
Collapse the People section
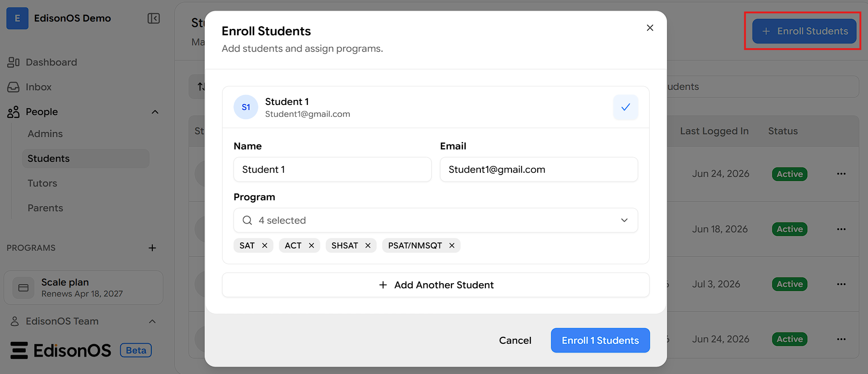tap(155, 112)
